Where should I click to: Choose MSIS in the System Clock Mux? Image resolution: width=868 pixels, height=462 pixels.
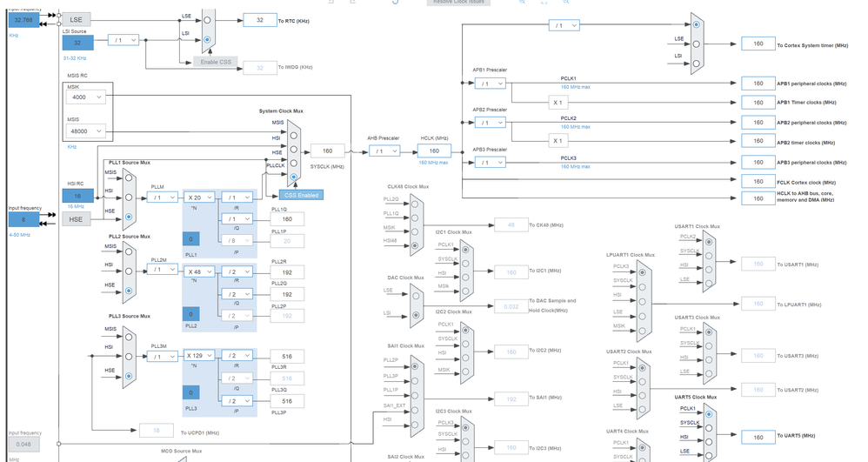293,135
